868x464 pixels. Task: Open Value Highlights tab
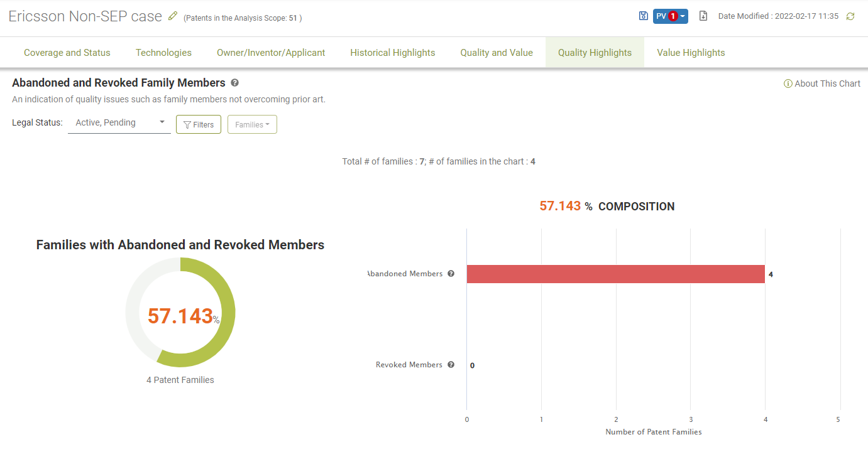[691, 53]
